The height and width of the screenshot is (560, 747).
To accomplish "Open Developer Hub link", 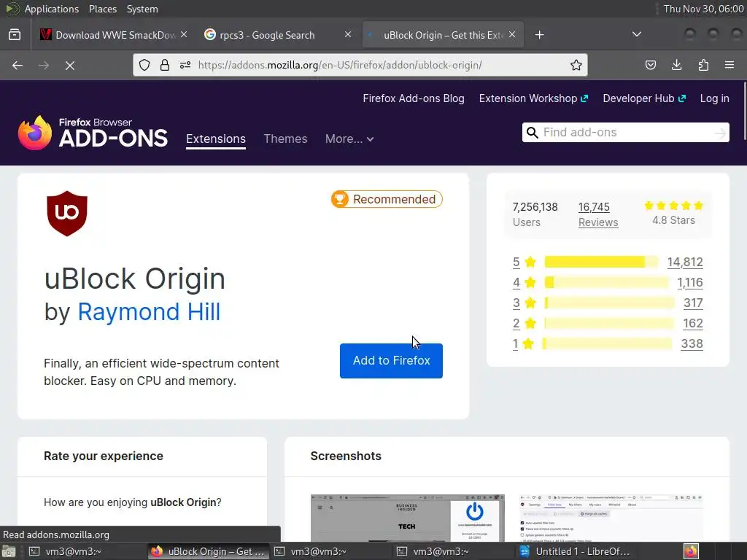I will tap(644, 98).
